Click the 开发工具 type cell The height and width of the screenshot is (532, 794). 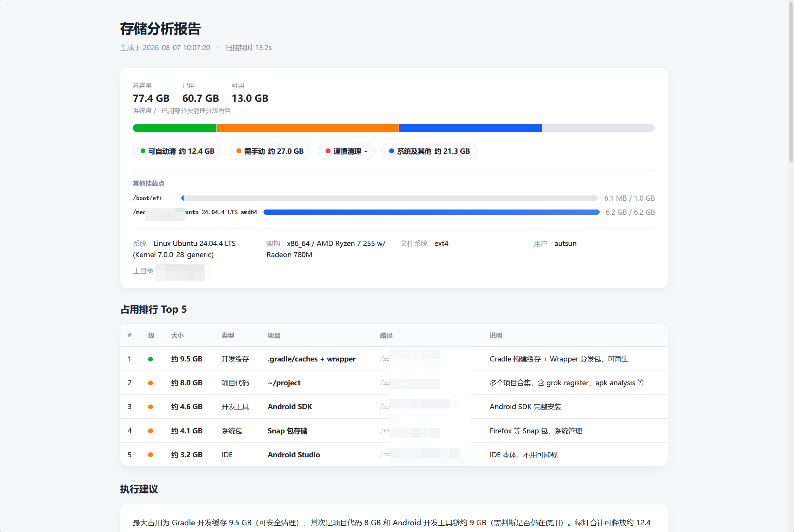coord(235,407)
